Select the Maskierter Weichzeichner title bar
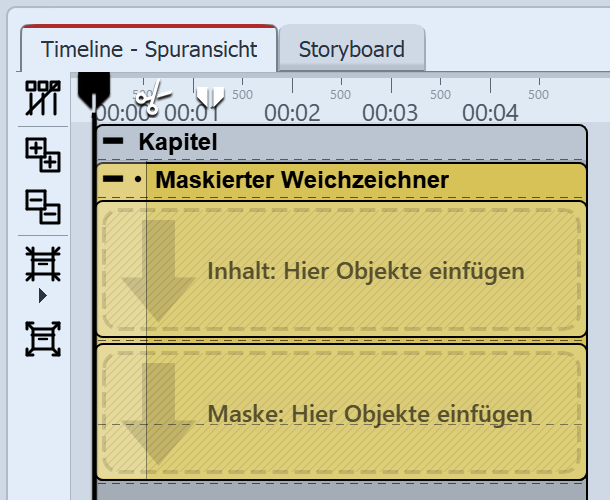The width and height of the screenshot is (610, 500). pyautogui.click(x=302, y=181)
